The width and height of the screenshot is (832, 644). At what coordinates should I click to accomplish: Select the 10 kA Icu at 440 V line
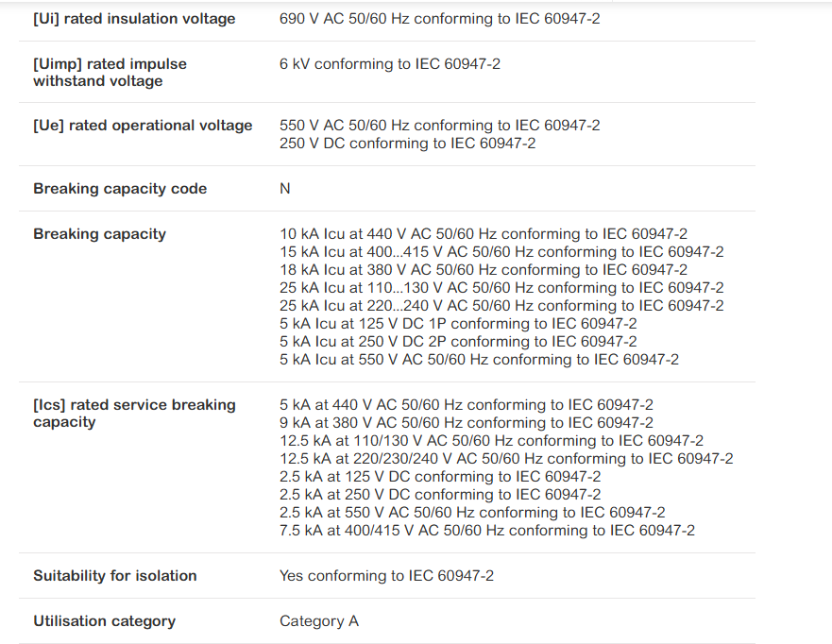click(x=484, y=234)
